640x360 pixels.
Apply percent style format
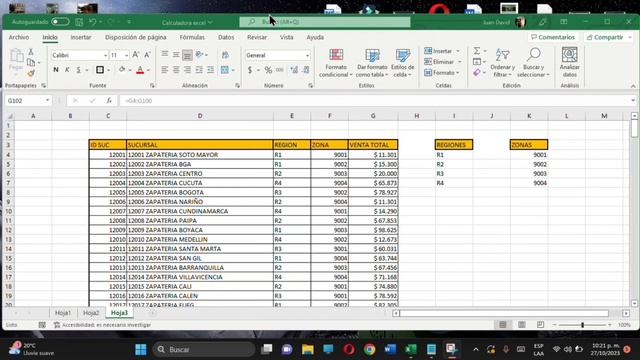click(268, 70)
